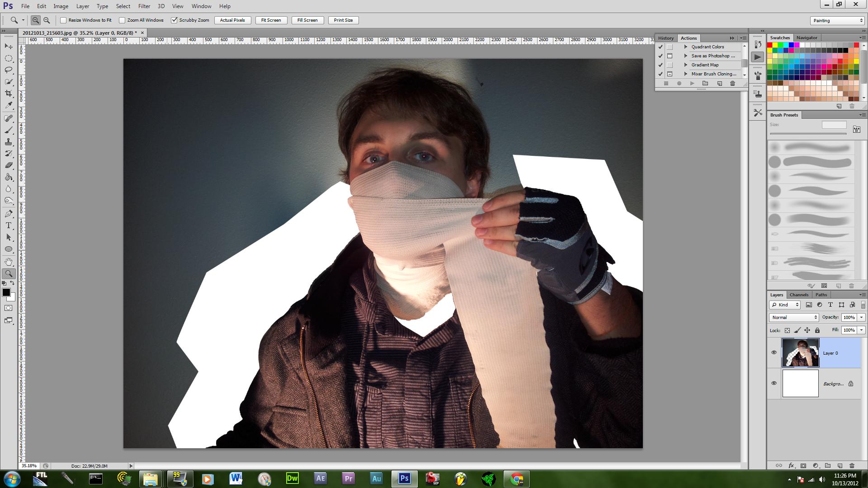Click the delete layer trash icon
The width and height of the screenshot is (868, 488).
click(852, 465)
